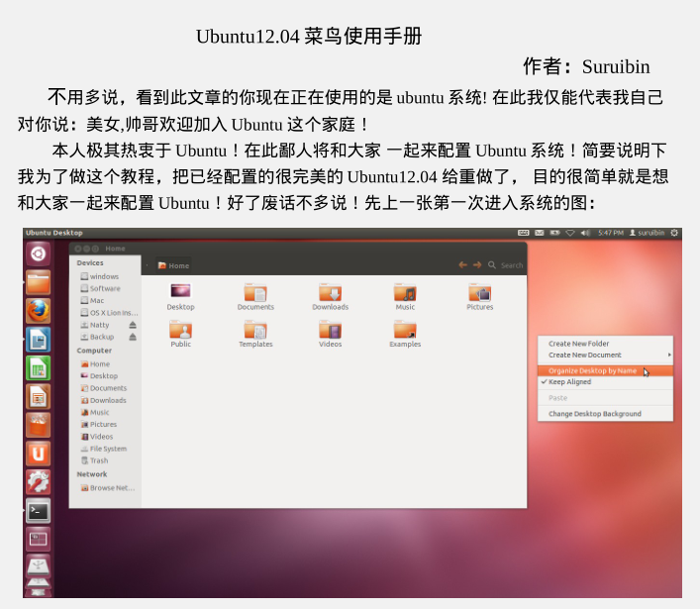Open the suruibin user menu
Image resolution: width=700 pixels, height=609 pixels.
tap(647, 233)
